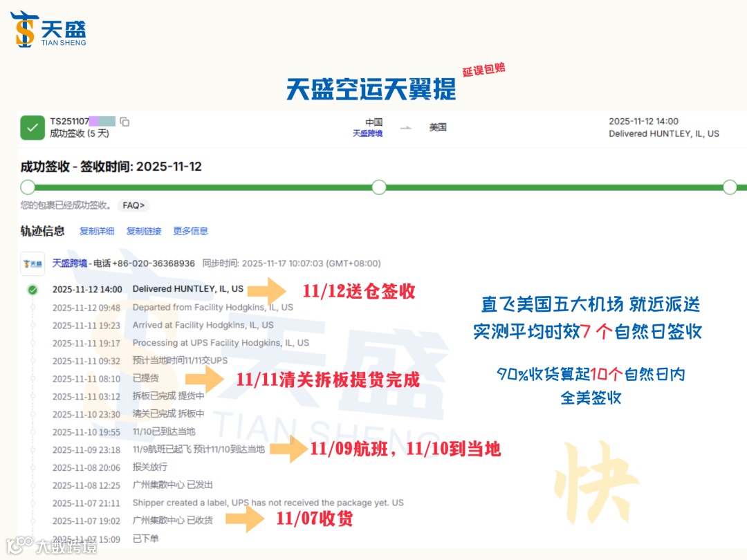Click the copy tracking number icon

click(124, 122)
